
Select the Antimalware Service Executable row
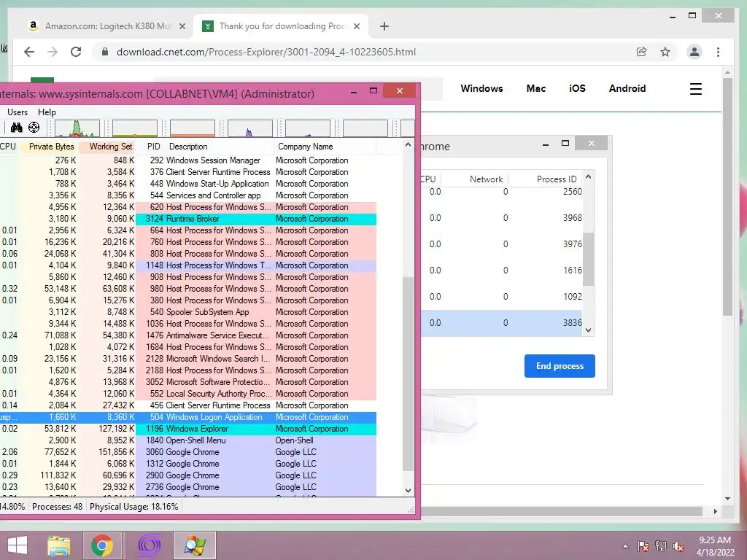188,335
